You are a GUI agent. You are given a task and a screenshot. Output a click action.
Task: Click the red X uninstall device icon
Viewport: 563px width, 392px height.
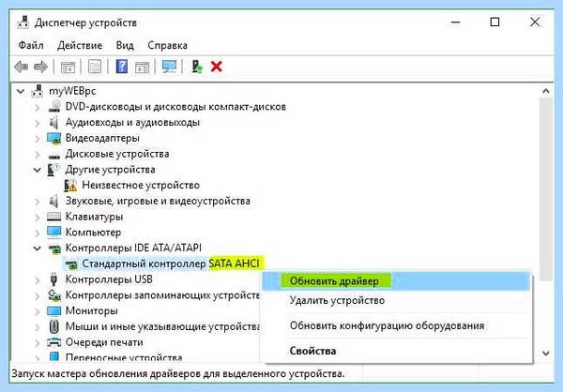[x=216, y=67]
